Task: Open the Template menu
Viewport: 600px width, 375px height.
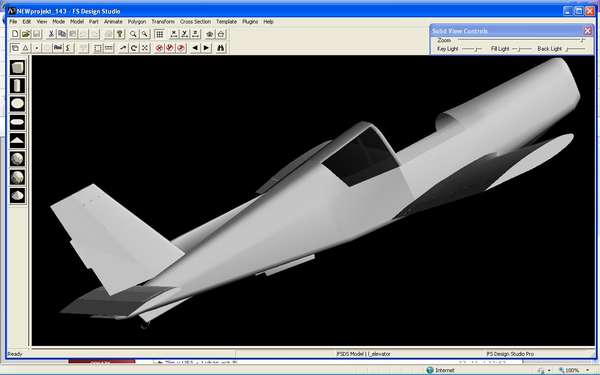Action: click(x=227, y=22)
